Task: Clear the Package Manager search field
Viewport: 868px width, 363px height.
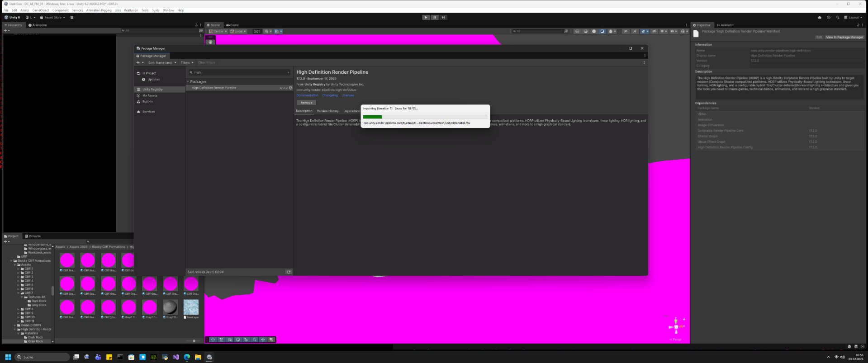Action: (289, 72)
